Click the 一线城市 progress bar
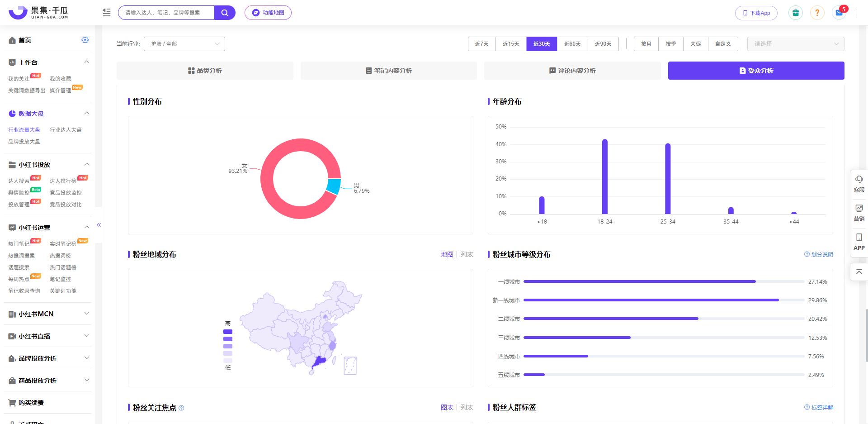868x424 pixels. [x=664, y=281]
